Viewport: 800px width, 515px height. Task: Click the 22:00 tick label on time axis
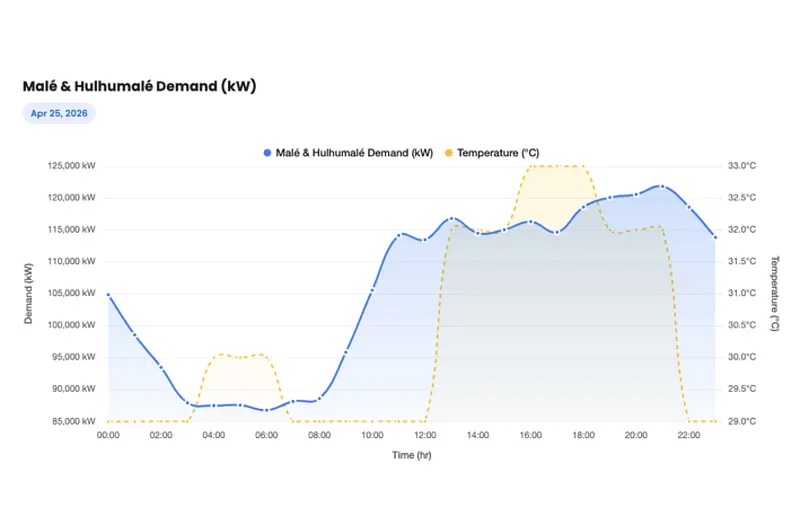pyautogui.click(x=688, y=435)
